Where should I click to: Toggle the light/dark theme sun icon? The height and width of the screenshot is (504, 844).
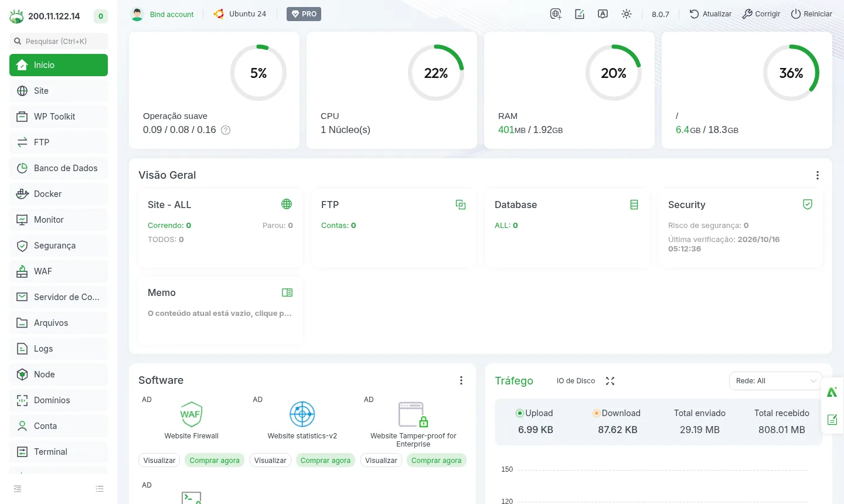pos(627,14)
